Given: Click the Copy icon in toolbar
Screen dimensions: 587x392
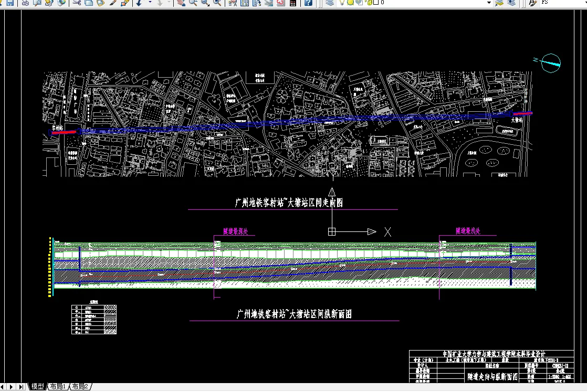Looking at the screenshot, I should pos(89,3).
